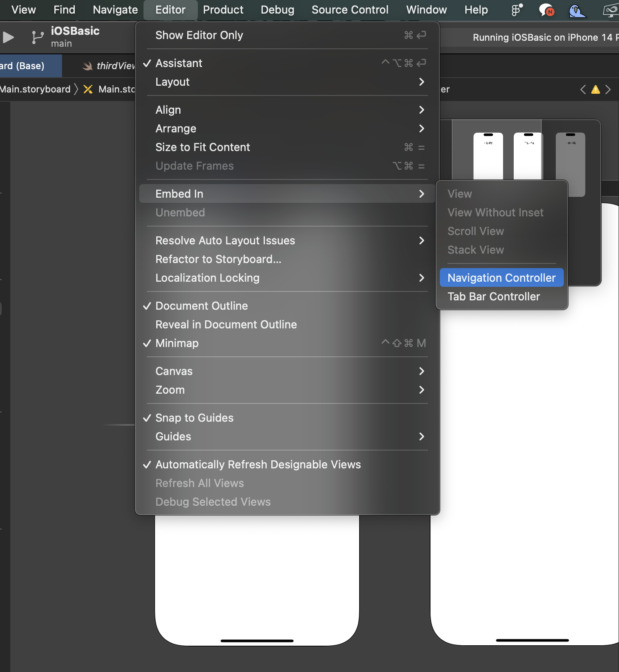
Task: Click the second Main.storyboard breadcrumb item
Action: click(x=110, y=89)
